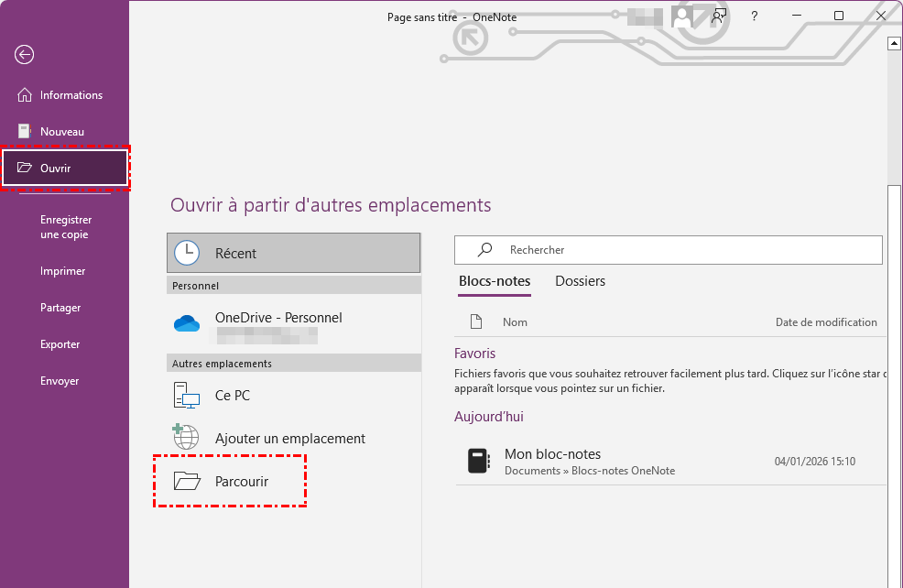Open the OneDrive - Personnel cloud location
The height and width of the screenshot is (588, 903).
coord(187,323)
